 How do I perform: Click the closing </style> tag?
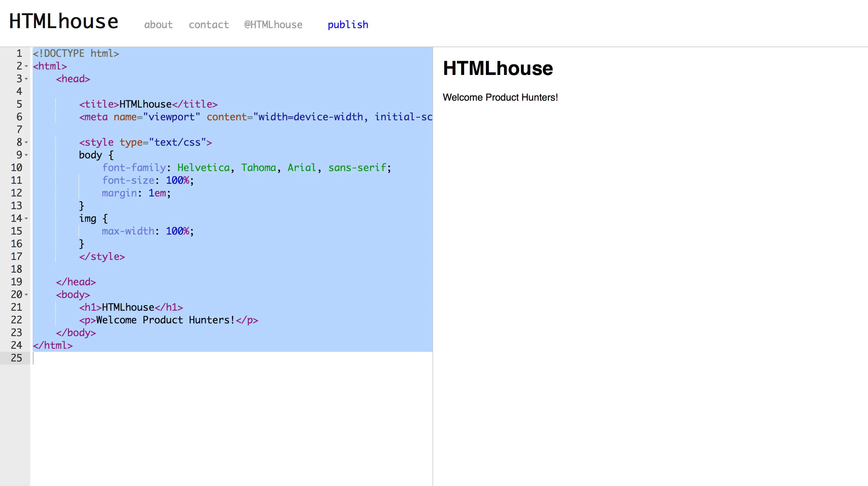(102, 257)
